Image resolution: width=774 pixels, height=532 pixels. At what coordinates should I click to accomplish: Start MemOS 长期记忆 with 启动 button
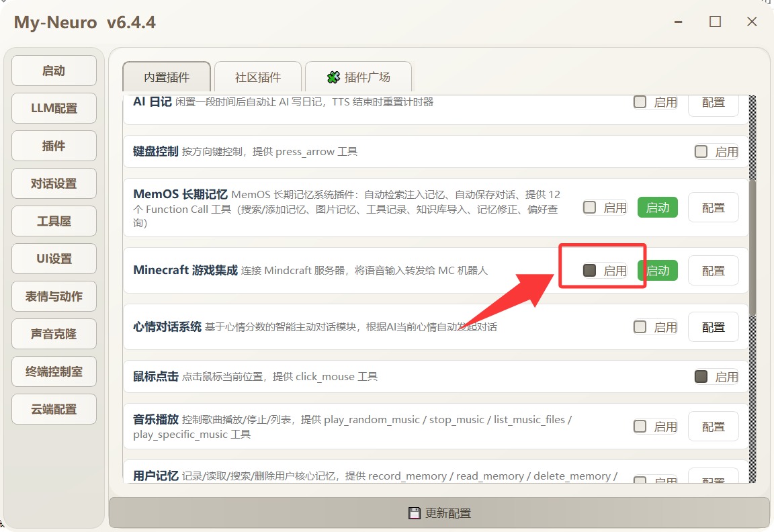click(x=657, y=208)
